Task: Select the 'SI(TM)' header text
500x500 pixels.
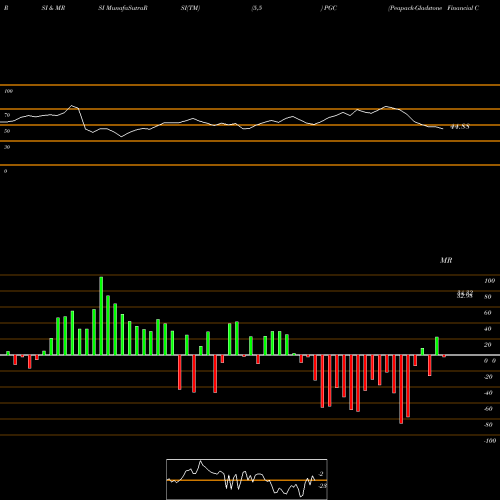Action: [x=190, y=8]
